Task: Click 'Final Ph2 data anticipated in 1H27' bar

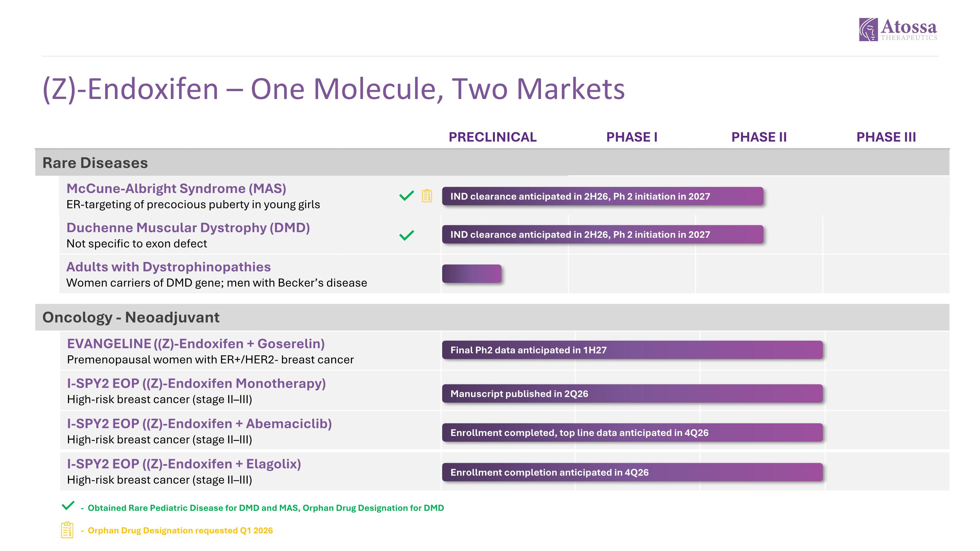Action: point(632,350)
